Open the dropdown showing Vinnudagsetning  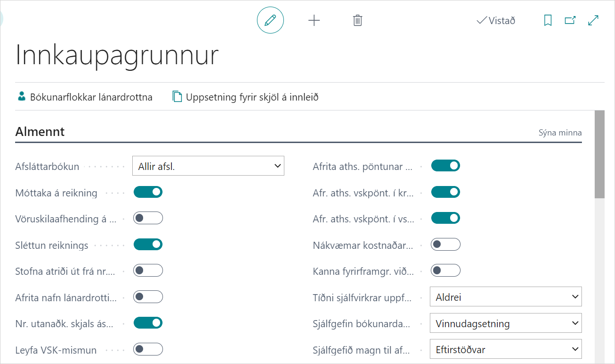click(x=505, y=323)
